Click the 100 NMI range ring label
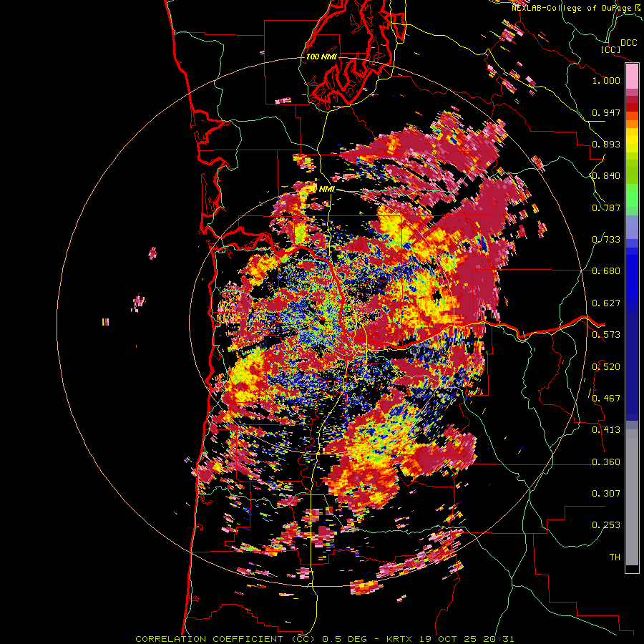Image resolution: width=644 pixels, height=644 pixels. pos(321,57)
